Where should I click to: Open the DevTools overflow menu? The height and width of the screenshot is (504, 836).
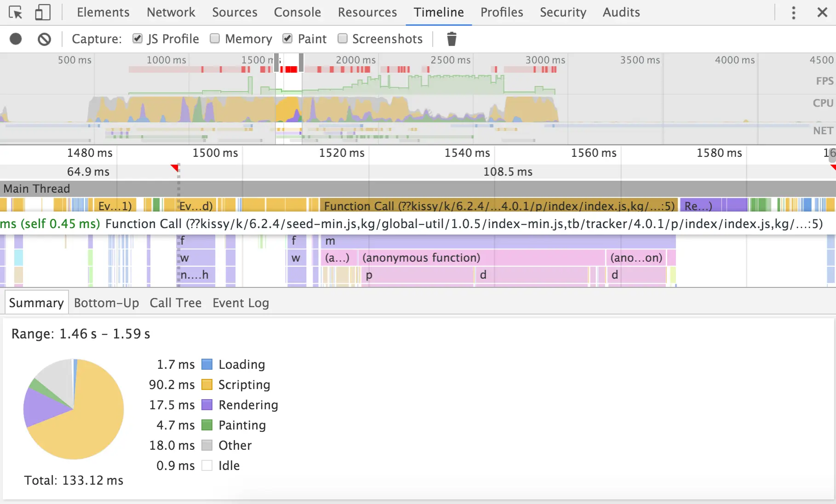pos(793,12)
